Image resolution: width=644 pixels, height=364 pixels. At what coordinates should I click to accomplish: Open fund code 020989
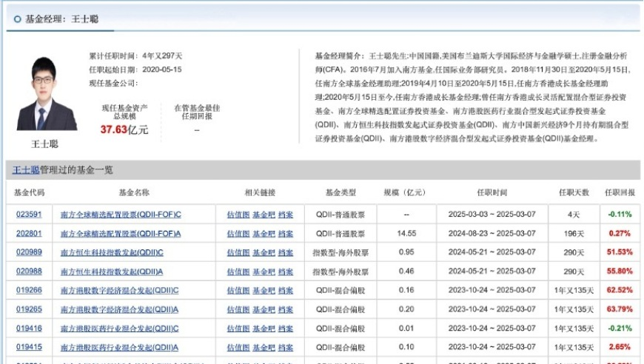coord(29,252)
